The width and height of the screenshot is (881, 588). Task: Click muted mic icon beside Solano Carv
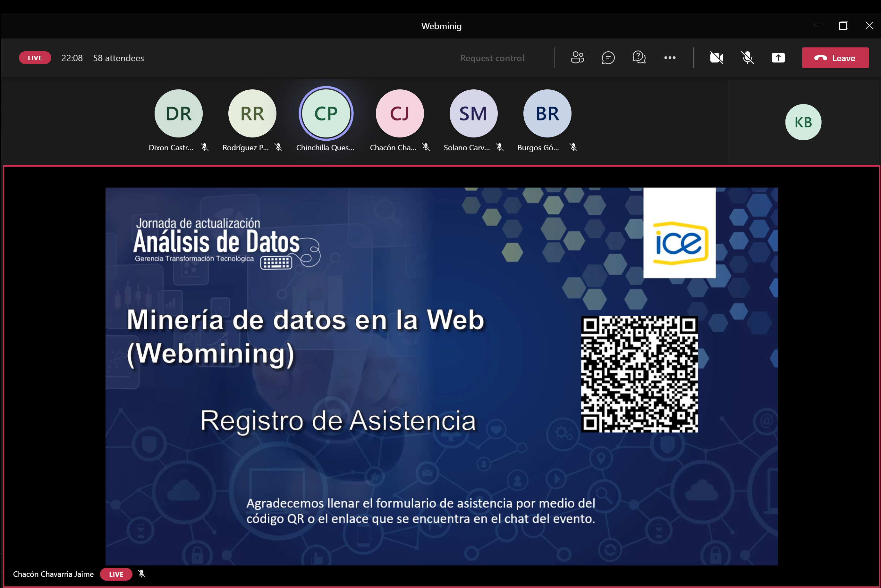(500, 147)
